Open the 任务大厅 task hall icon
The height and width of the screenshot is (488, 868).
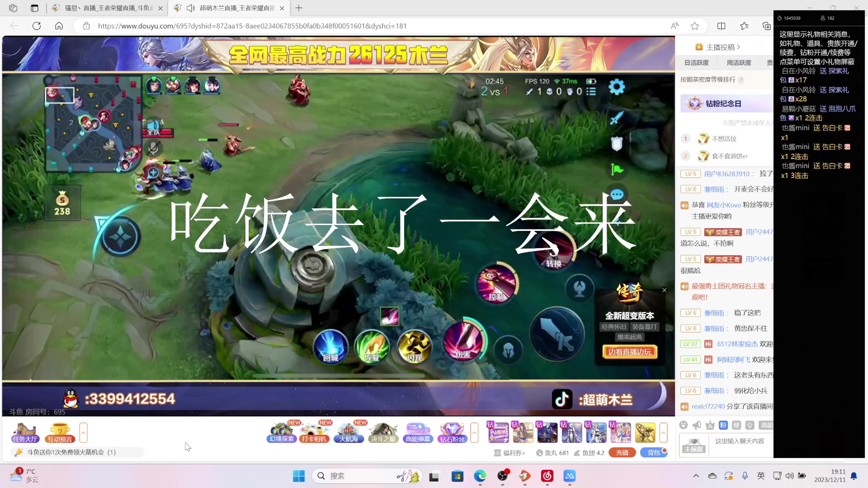25,432
